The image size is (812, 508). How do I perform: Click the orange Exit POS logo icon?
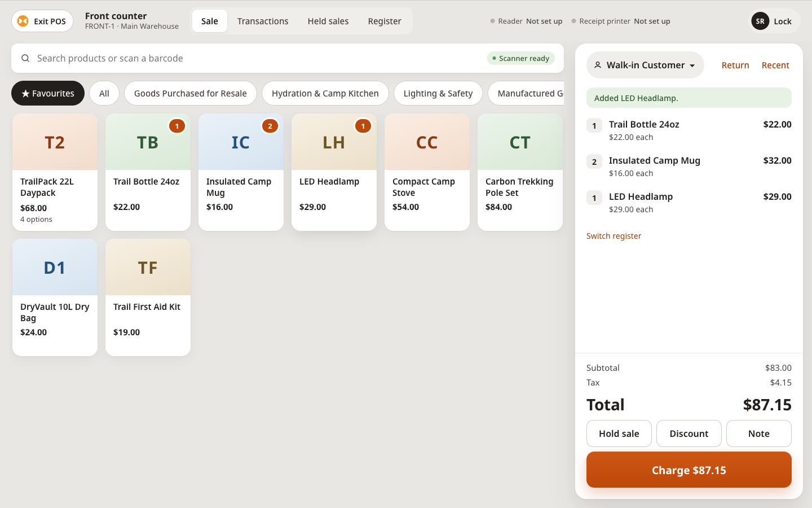click(23, 21)
